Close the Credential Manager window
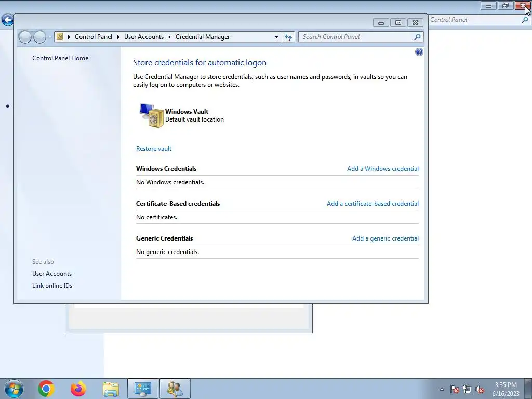This screenshot has height=399, width=532. click(415, 23)
